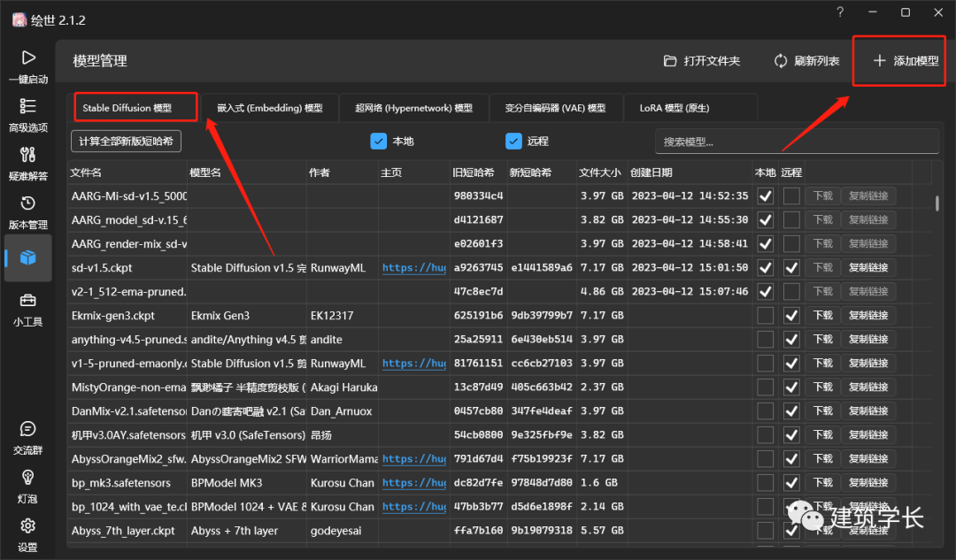Uncheck the local checkbox for sd-v1.5.ckpt

[x=765, y=267]
